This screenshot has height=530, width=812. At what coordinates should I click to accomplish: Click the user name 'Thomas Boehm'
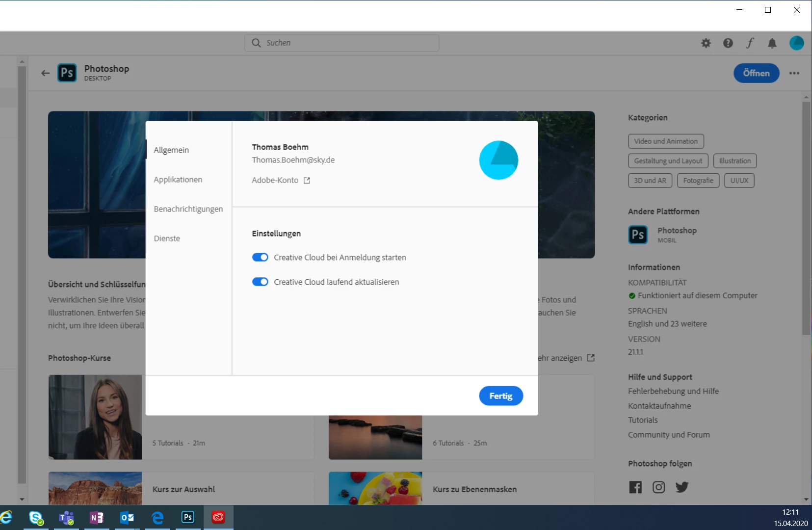click(x=280, y=147)
